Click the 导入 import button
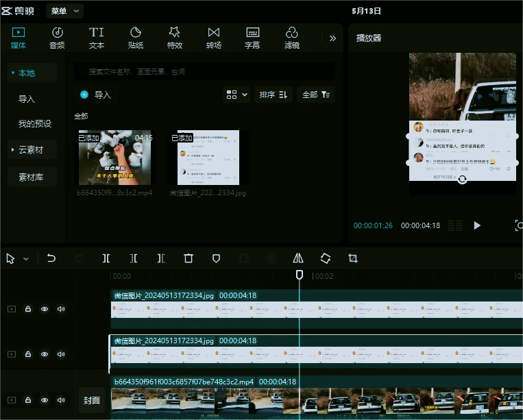 click(x=95, y=95)
